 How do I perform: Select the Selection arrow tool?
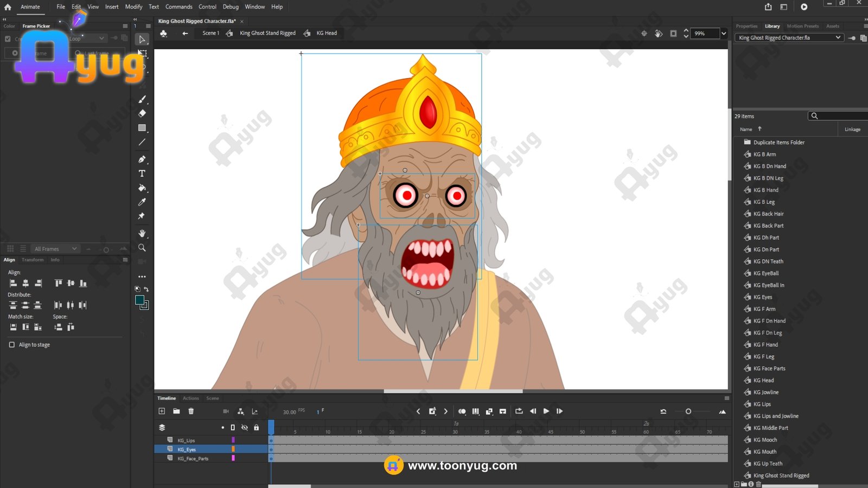tap(142, 40)
